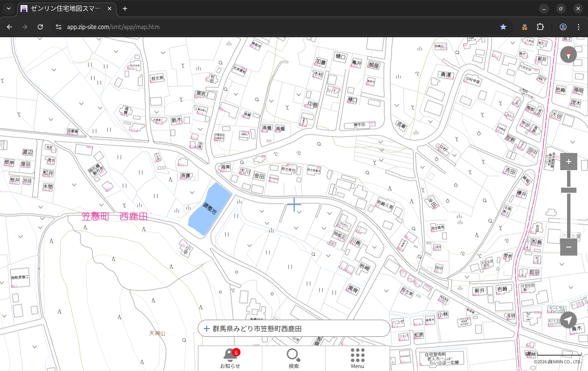Click the blue pond on the map
588x371 pixels.
tap(208, 209)
